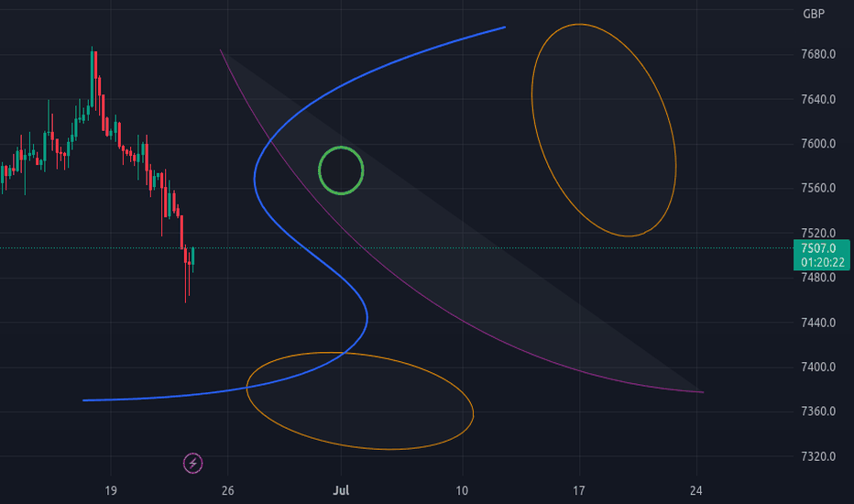Click the 7600.0 price axis label
Image resolution: width=854 pixels, height=504 pixels.
tap(818, 143)
